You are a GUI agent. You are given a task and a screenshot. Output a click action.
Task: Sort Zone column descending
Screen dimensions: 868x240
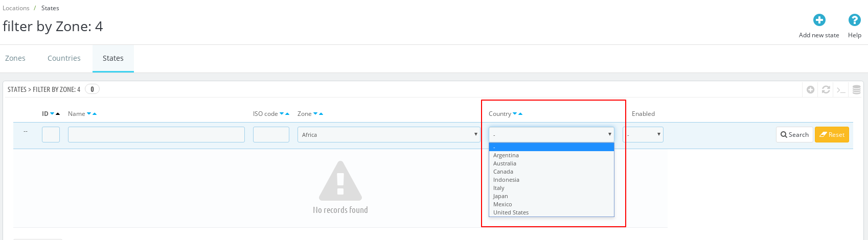point(315,114)
